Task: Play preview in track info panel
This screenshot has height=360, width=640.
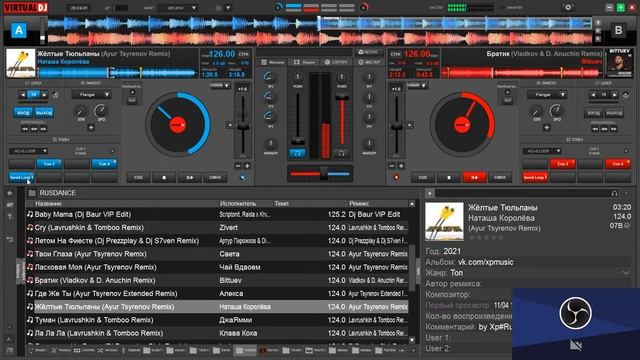Action: pyautogui.click(x=429, y=193)
